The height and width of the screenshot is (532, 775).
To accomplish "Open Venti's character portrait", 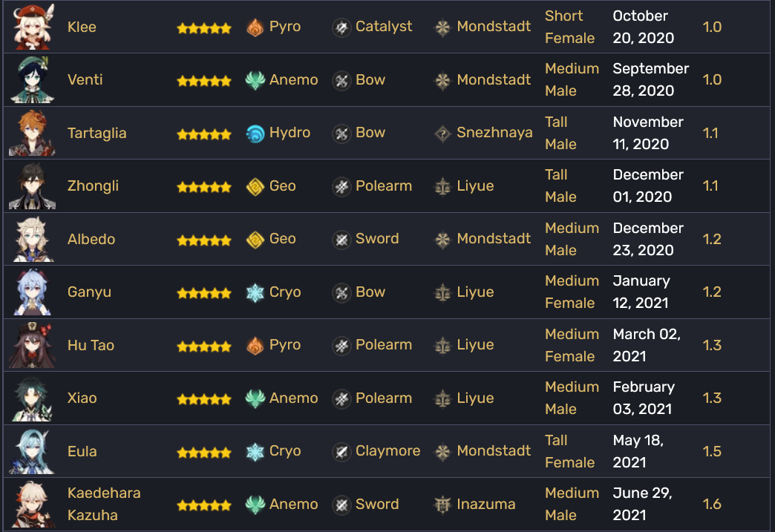I will tap(32, 79).
